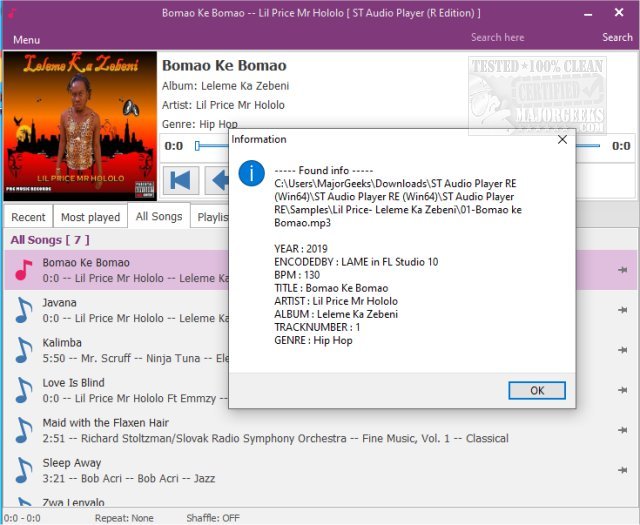The height and width of the screenshot is (525, 640).
Task: Click the playback seek slider handle
Action: (198, 146)
